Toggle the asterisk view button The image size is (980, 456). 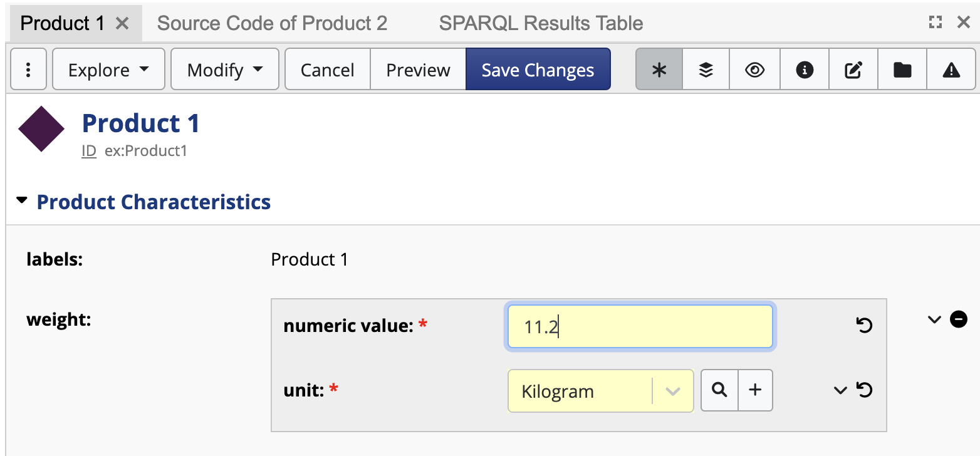pyautogui.click(x=659, y=70)
